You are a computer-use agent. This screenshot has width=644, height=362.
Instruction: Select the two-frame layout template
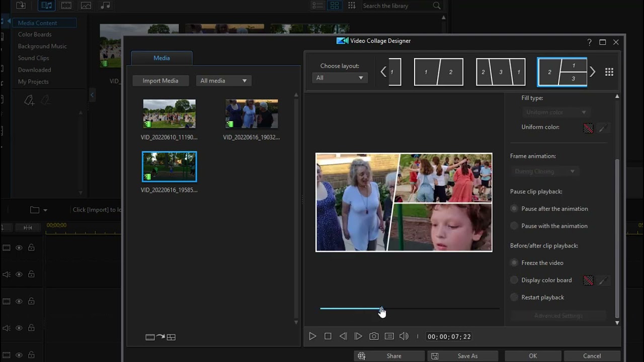(438, 72)
